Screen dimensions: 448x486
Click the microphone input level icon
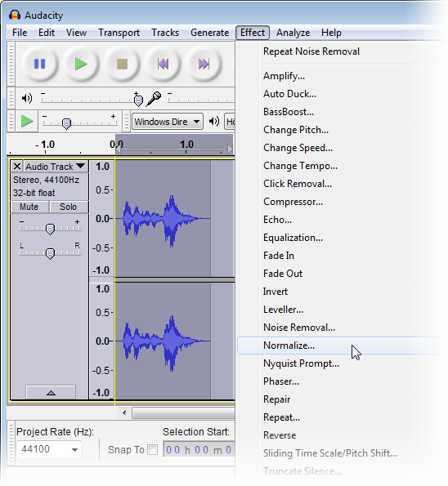155,99
